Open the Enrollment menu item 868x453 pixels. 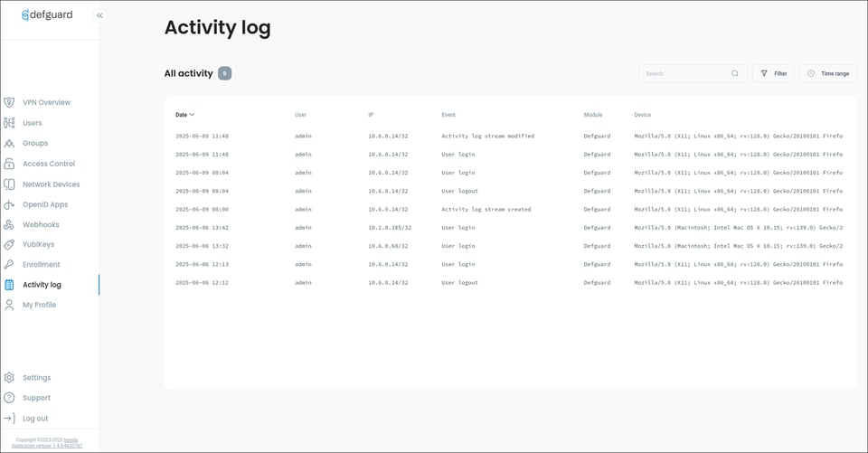(41, 265)
